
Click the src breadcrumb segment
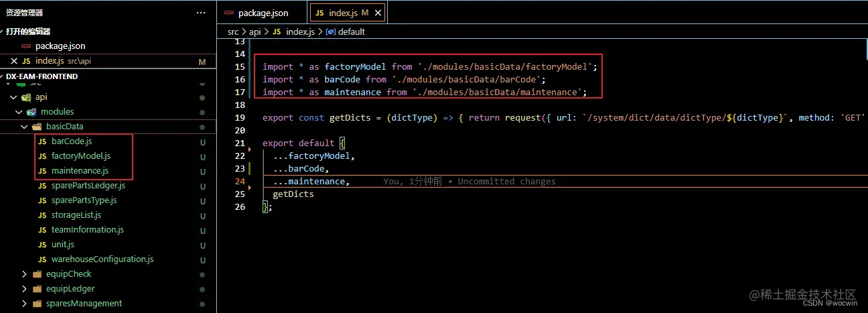tap(232, 32)
